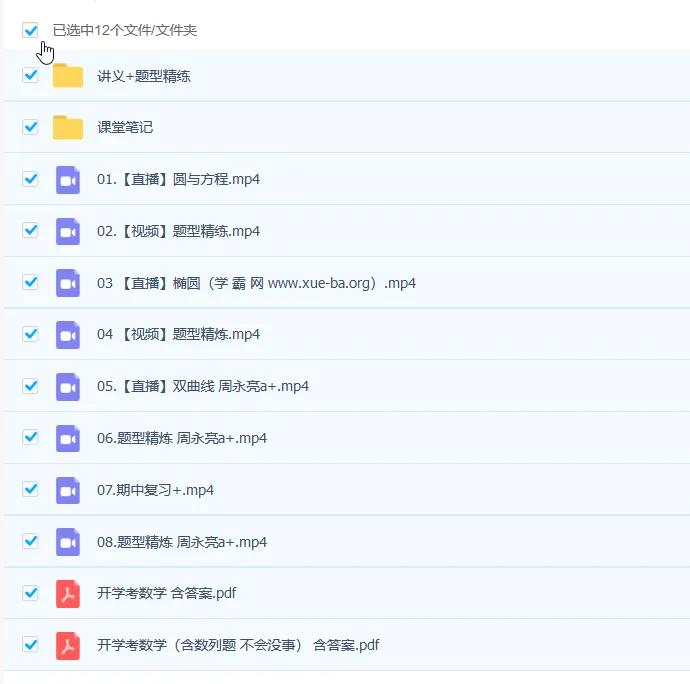Open 03【直播】椭圆 video file name

[256, 283]
